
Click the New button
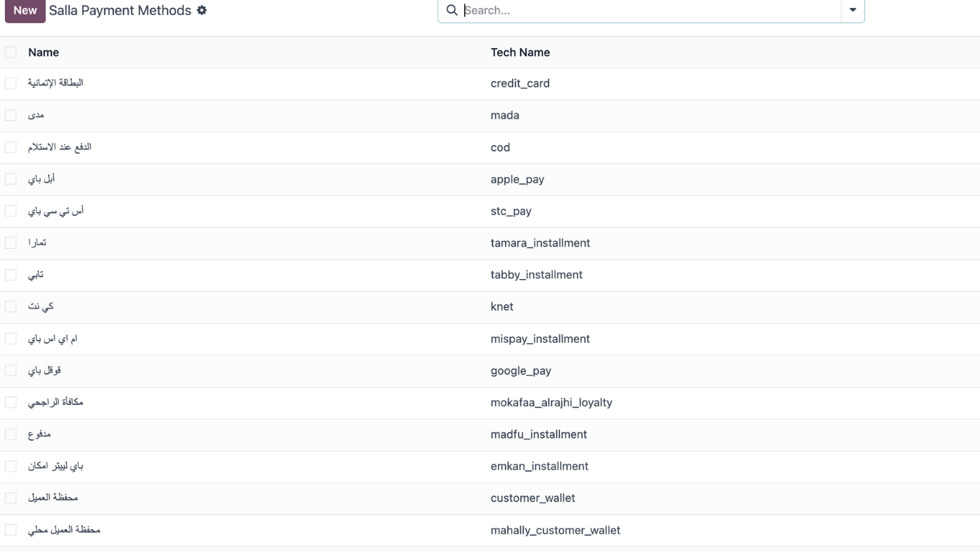click(25, 11)
